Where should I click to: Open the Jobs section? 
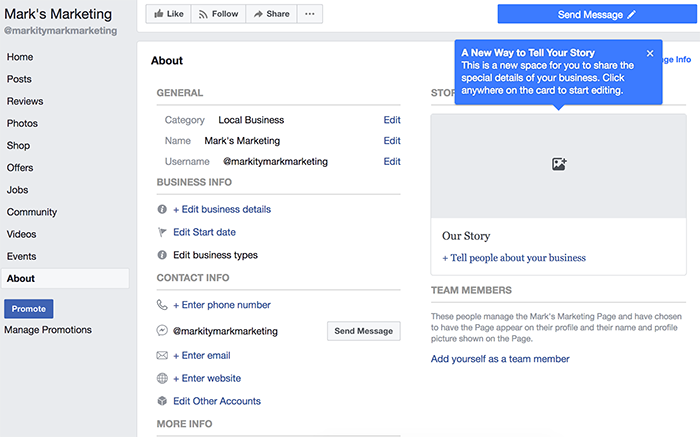pos(17,190)
